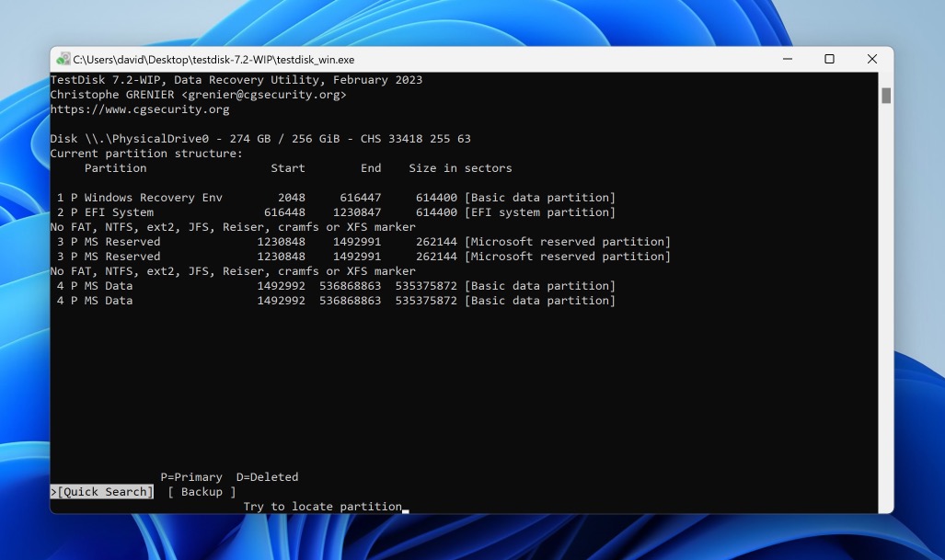Click the TestDisk icon in title bar

[63, 59]
